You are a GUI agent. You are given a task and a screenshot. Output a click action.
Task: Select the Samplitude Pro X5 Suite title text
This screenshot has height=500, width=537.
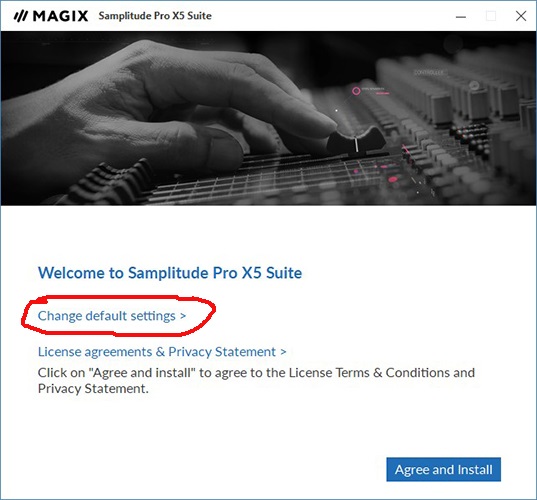[155, 16]
